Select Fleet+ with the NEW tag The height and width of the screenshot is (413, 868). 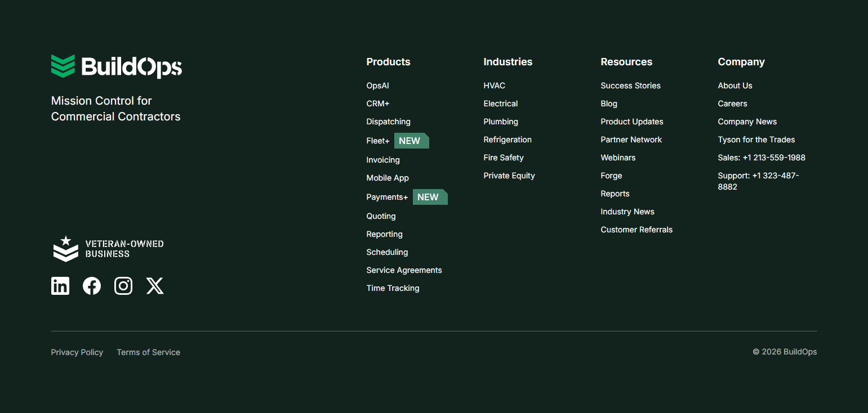pyautogui.click(x=377, y=140)
